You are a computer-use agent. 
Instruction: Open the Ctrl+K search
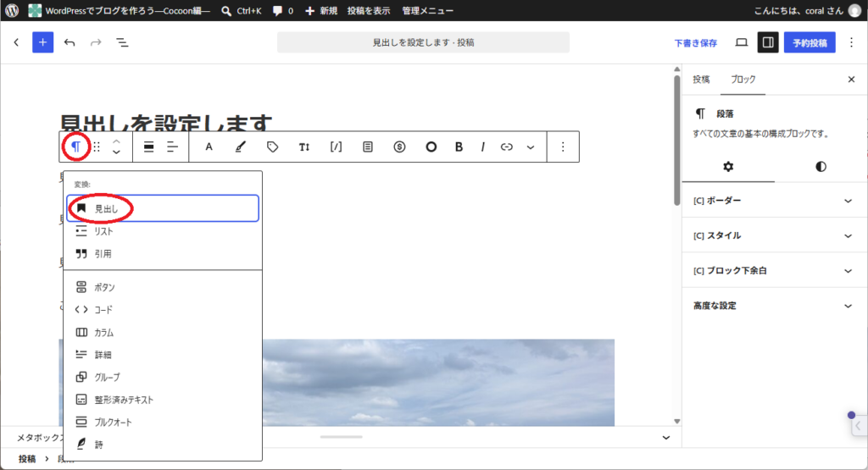(x=242, y=10)
